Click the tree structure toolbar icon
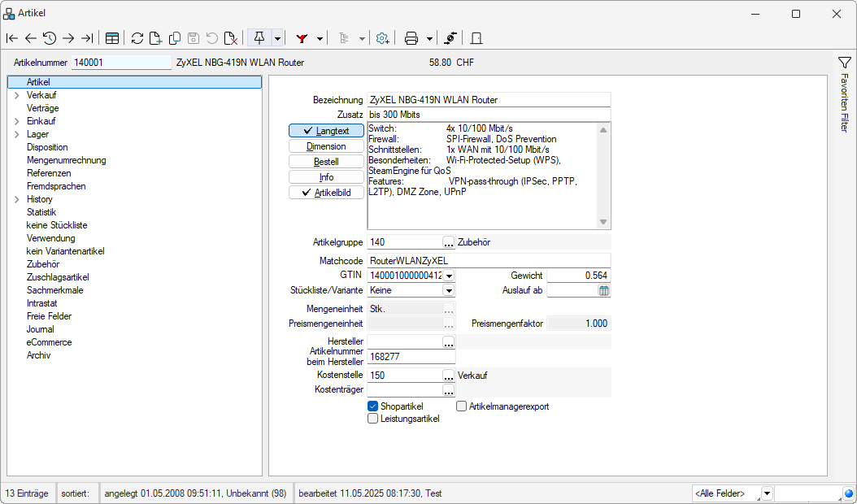Viewport: 857px width, 504px height. click(x=344, y=38)
